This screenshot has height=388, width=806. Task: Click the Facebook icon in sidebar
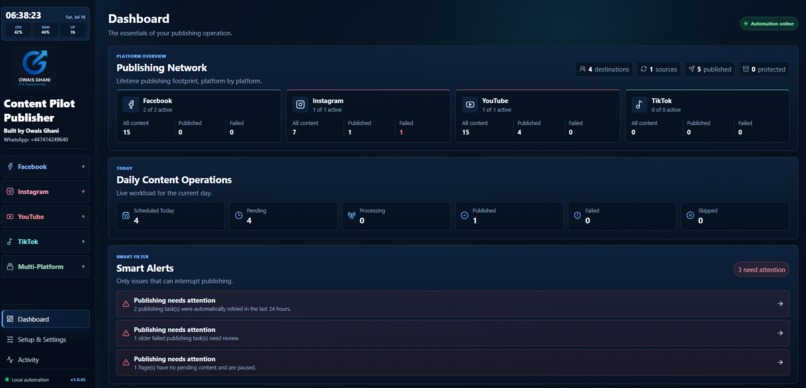[x=10, y=167]
